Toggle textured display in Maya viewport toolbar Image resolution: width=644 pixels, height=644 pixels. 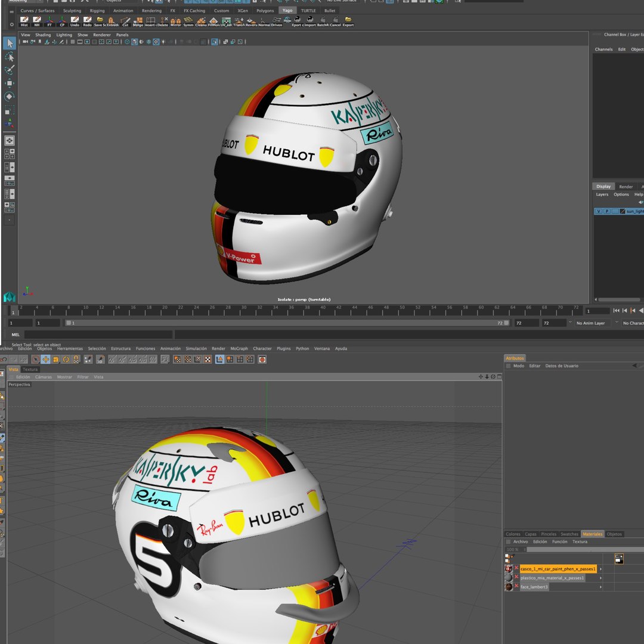[156, 42]
